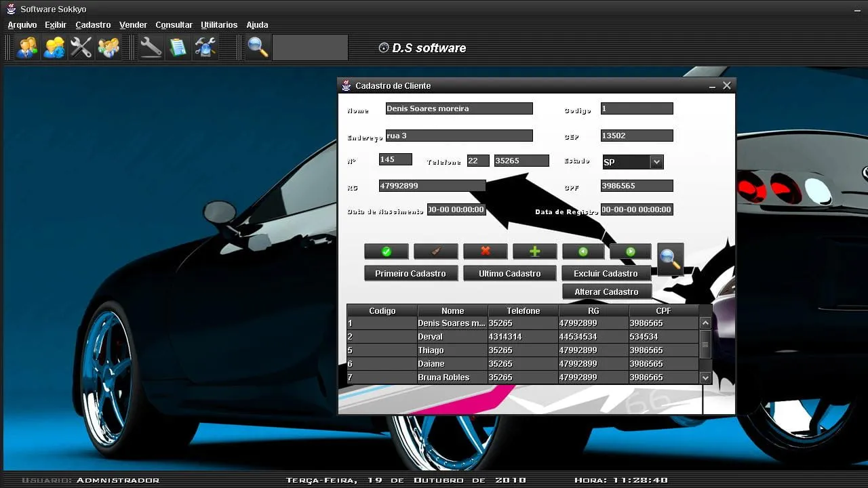Screen dimensions: 868x488
Task: Confirm with the green checkmark button
Action: tap(387, 251)
